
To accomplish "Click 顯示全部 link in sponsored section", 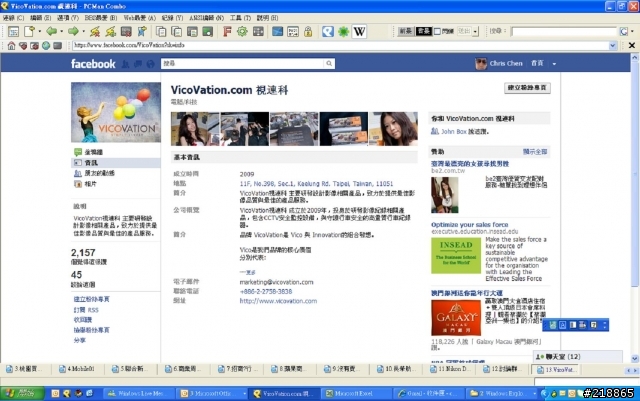I will click(535, 152).
